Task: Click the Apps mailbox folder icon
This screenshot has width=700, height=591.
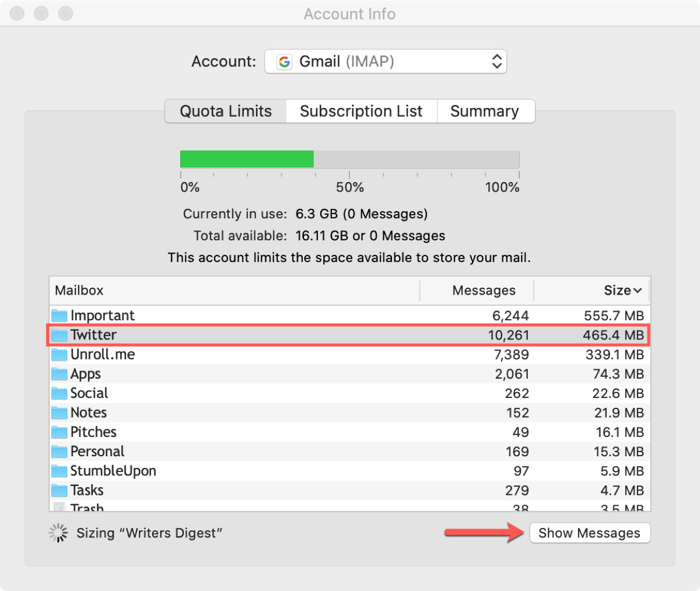Action: pos(59,373)
